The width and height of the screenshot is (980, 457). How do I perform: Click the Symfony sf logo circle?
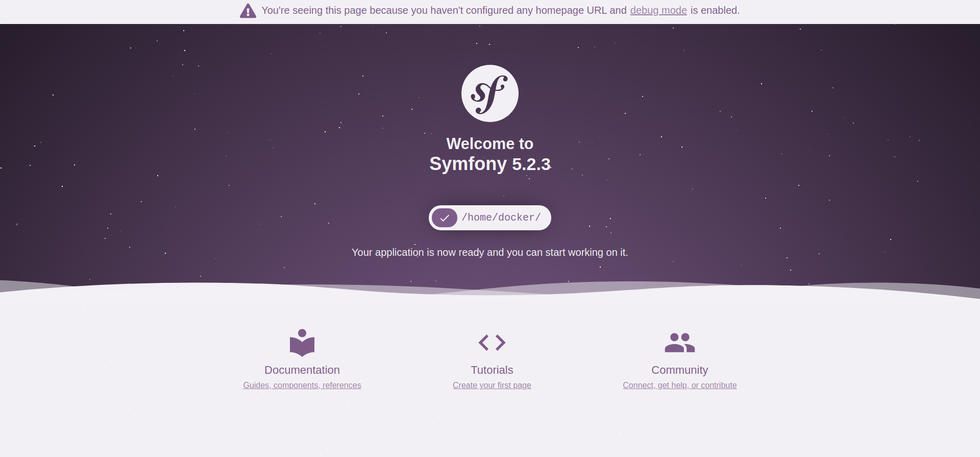490,93
